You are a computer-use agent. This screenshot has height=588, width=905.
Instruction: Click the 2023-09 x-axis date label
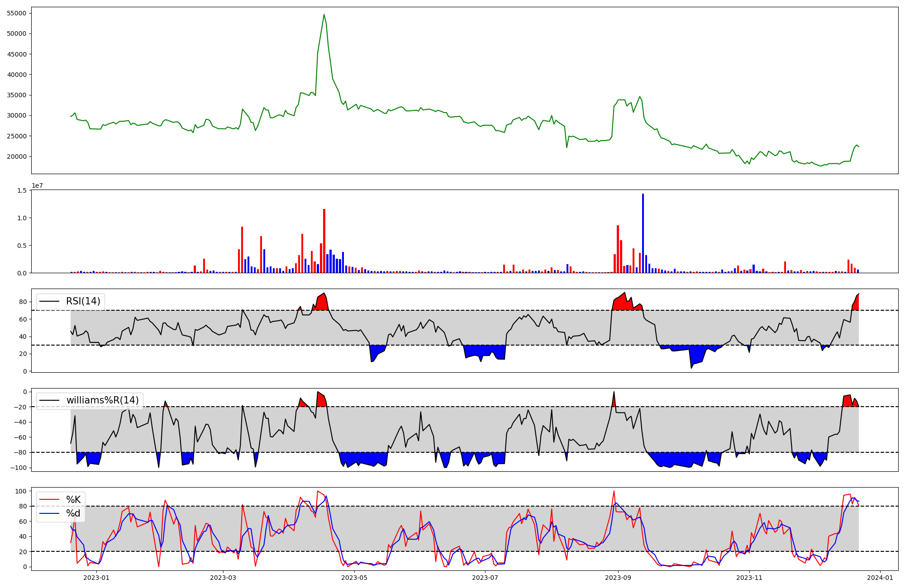click(618, 578)
